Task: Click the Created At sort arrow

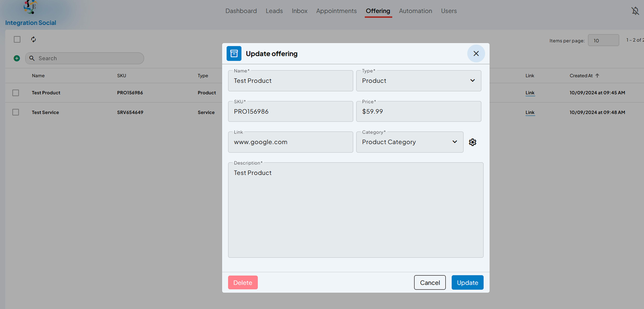Action: click(597, 75)
